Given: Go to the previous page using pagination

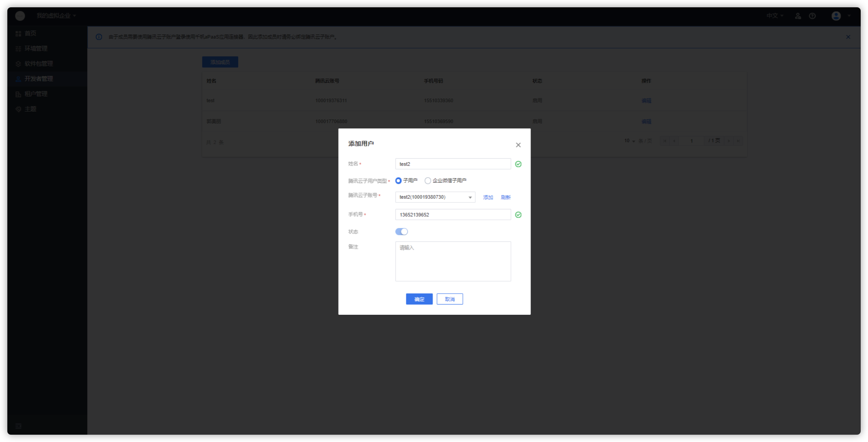Looking at the screenshot, I should click(674, 141).
